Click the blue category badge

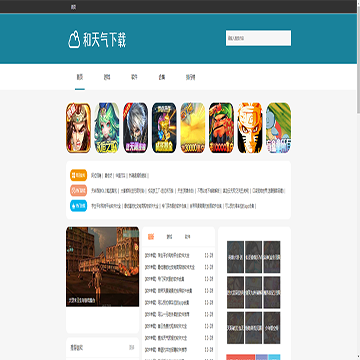click(x=78, y=206)
